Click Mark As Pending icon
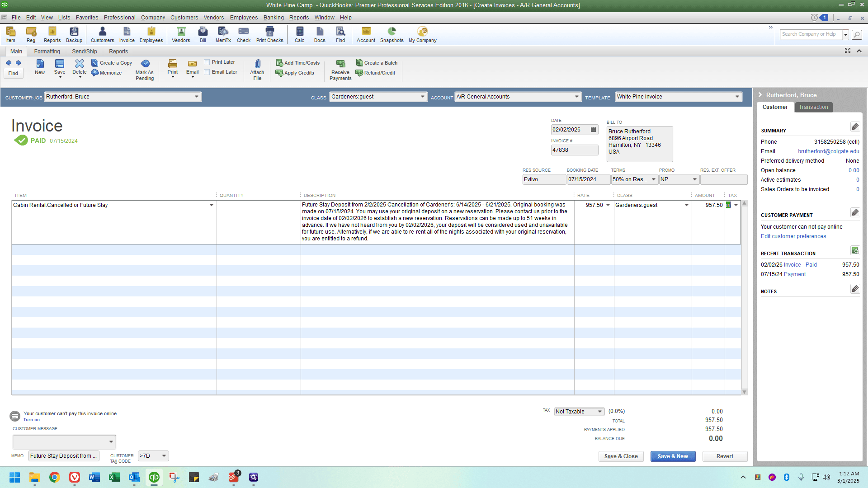868x488 pixels. click(x=145, y=70)
